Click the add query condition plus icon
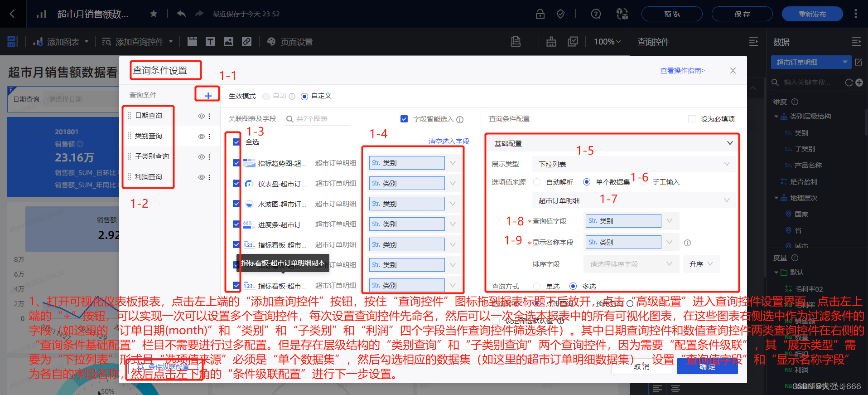Viewport: 868px width, 395px height. click(208, 96)
